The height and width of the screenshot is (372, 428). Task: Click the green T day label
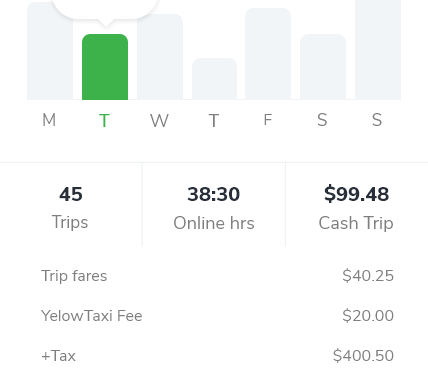pos(104,120)
